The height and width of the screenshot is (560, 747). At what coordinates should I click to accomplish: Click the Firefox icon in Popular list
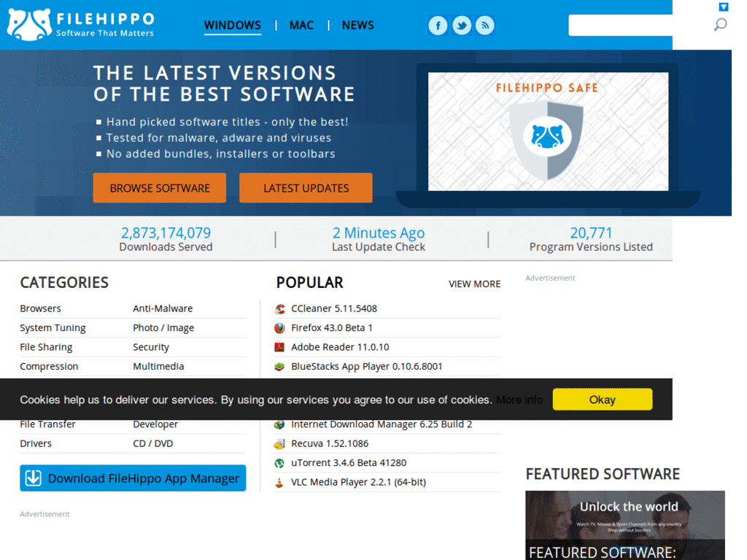(x=279, y=328)
